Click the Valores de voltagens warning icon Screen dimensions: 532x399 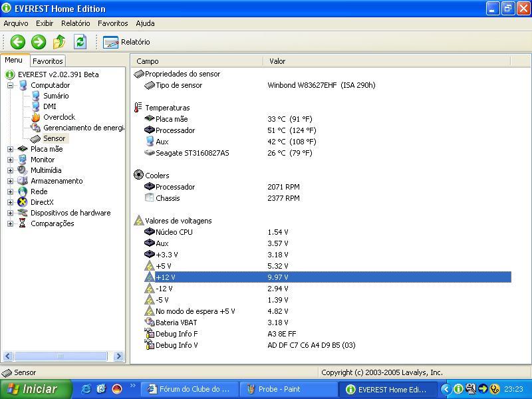point(138,221)
